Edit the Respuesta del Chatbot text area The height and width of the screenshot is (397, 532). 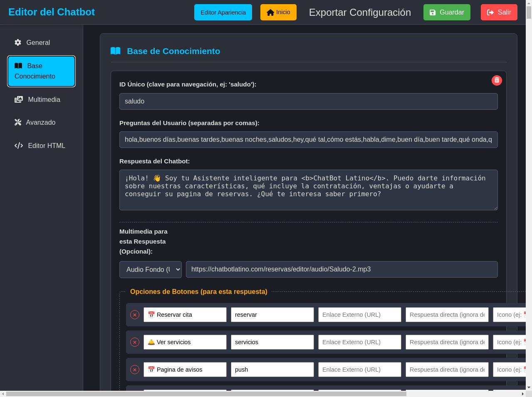(x=308, y=190)
